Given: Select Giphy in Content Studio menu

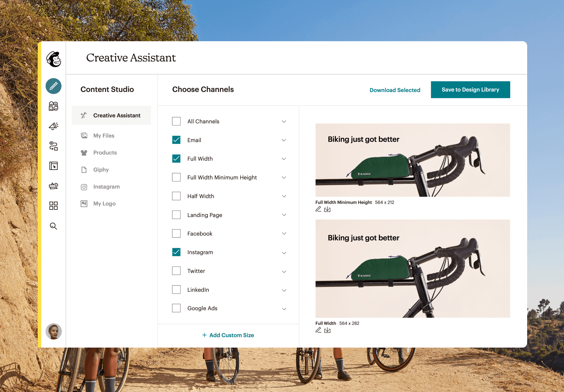Looking at the screenshot, I should (x=101, y=170).
